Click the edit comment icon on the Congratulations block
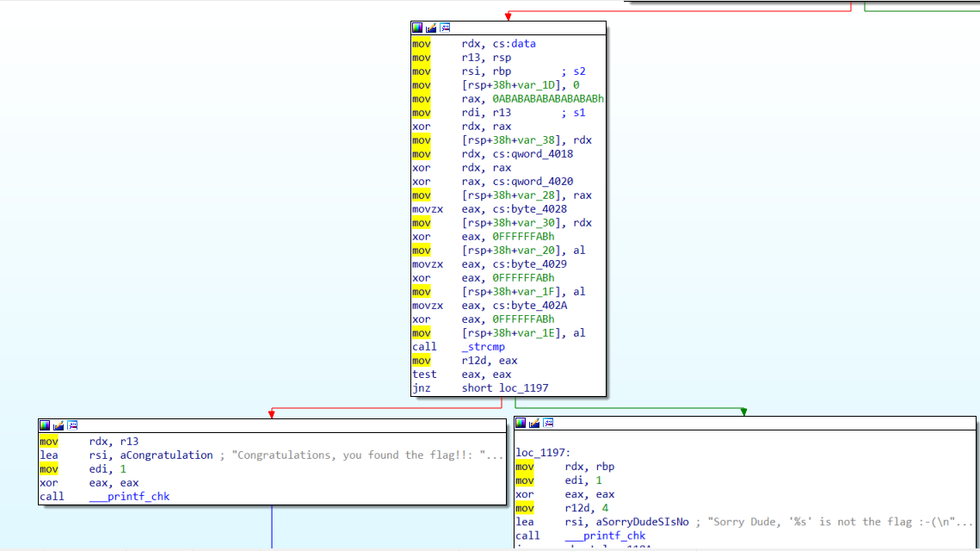 tap(59, 425)
